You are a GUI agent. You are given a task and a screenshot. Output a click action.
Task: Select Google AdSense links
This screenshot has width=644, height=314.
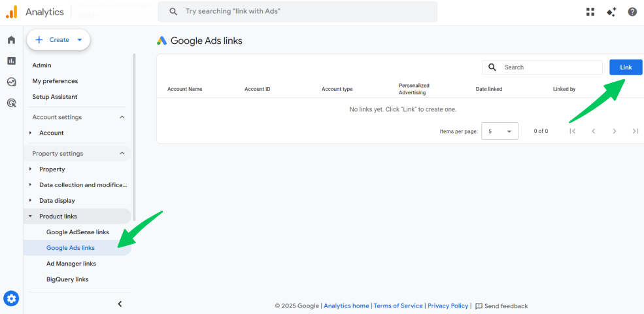pos(78,232)
